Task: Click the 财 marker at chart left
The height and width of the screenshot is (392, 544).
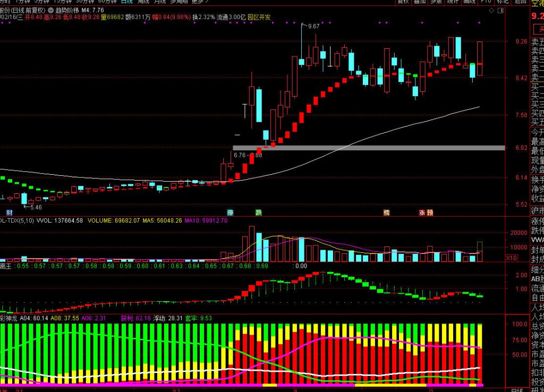Action: point(9,212)
